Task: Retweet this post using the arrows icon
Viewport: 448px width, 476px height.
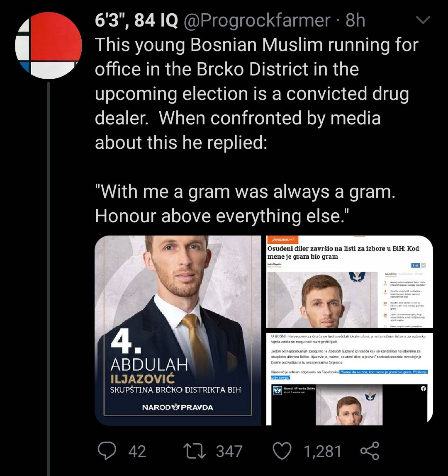Action: [195, 451]
